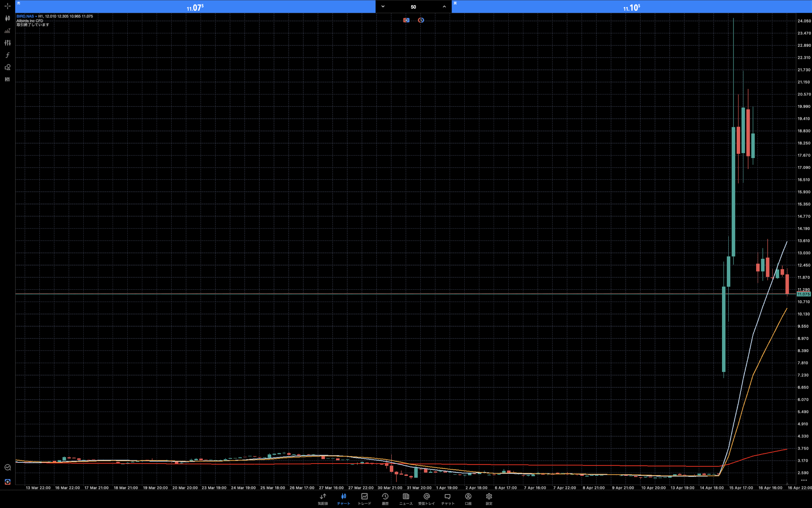Viewport: 812px width, 508px height.
Task: Select the crosshair cursor tool
Action: pos(7,6)
